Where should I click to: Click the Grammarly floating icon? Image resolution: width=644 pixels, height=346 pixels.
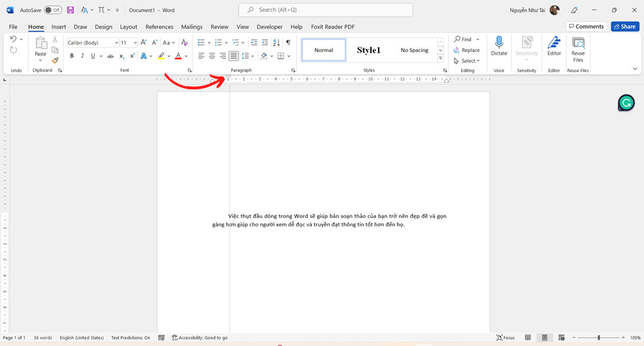tap(626, 103)
